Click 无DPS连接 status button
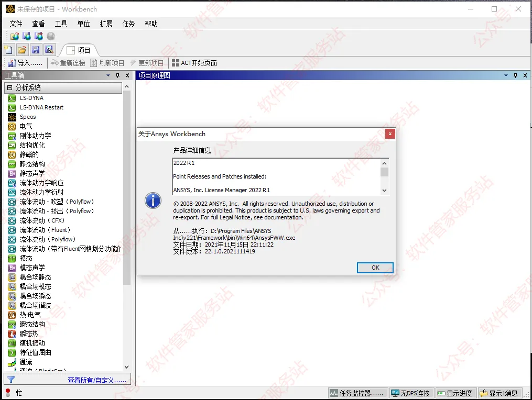The width and height of the screenshot is (532, 400). click(411, 393)
